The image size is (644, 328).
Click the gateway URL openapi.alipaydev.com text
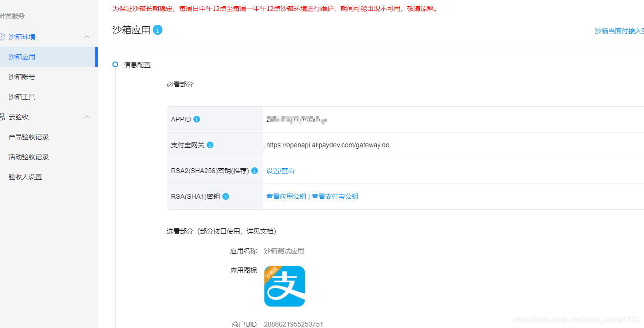point(328,145)
